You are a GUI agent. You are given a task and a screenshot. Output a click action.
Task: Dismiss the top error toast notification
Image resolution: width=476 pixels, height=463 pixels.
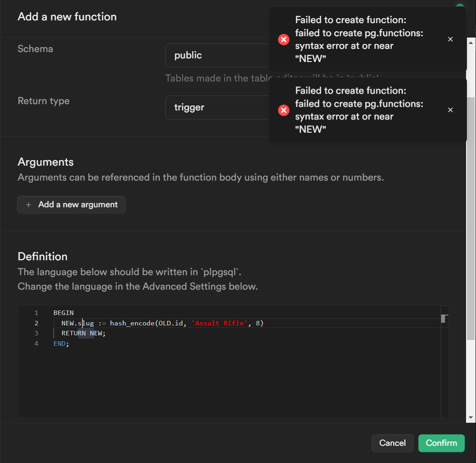tap(450, 39)
